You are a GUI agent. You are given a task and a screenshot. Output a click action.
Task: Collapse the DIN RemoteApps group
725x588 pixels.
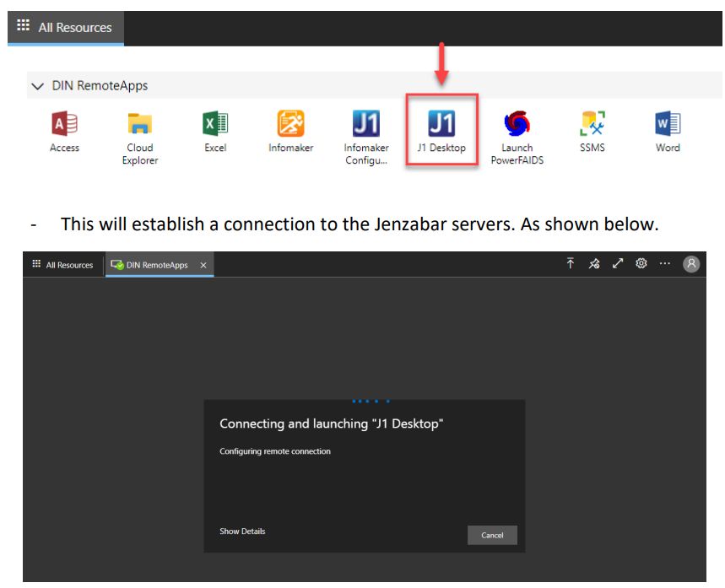coord(37,86)
